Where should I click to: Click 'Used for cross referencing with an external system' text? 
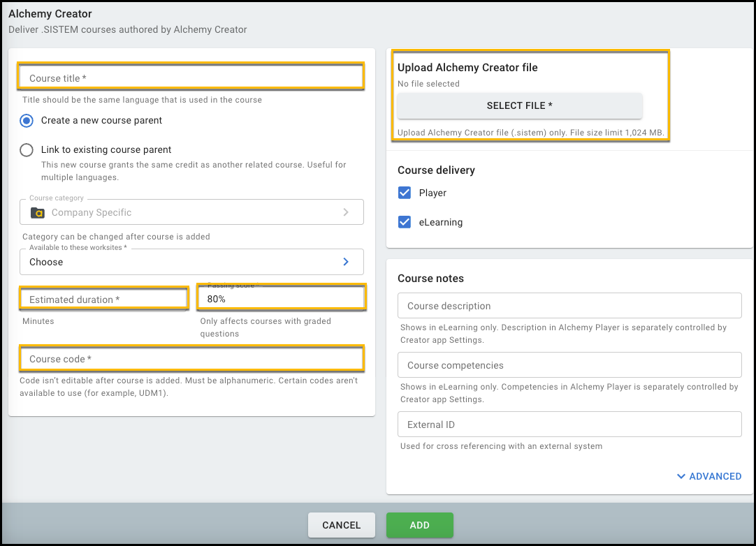[501, 445]
